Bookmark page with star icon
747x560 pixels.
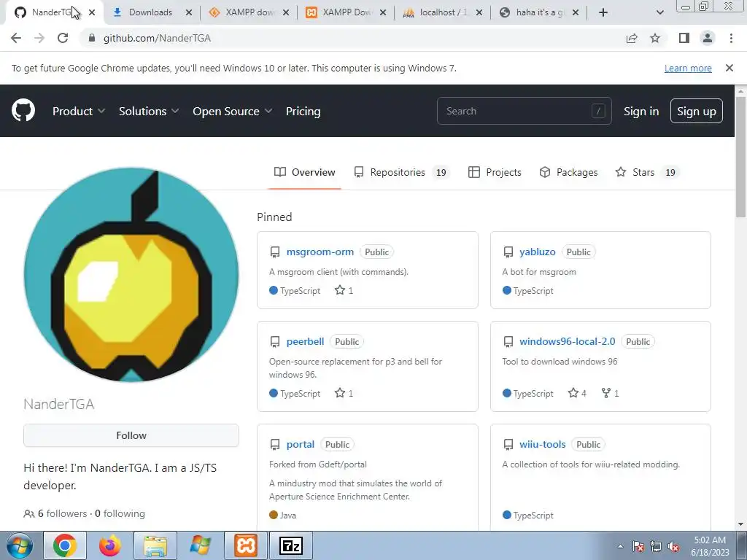[x=655, y=38]
